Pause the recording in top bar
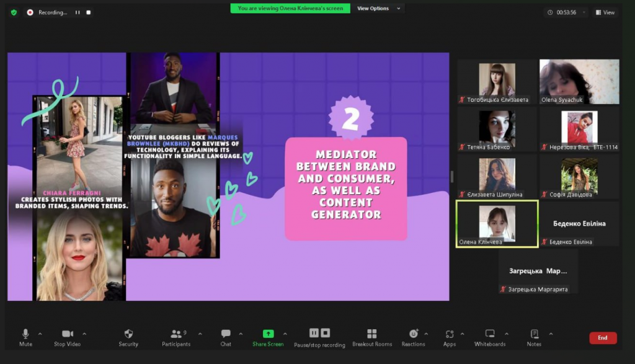Image resolution: width=635 pixels, height=364 pixels. coord(78,12)
